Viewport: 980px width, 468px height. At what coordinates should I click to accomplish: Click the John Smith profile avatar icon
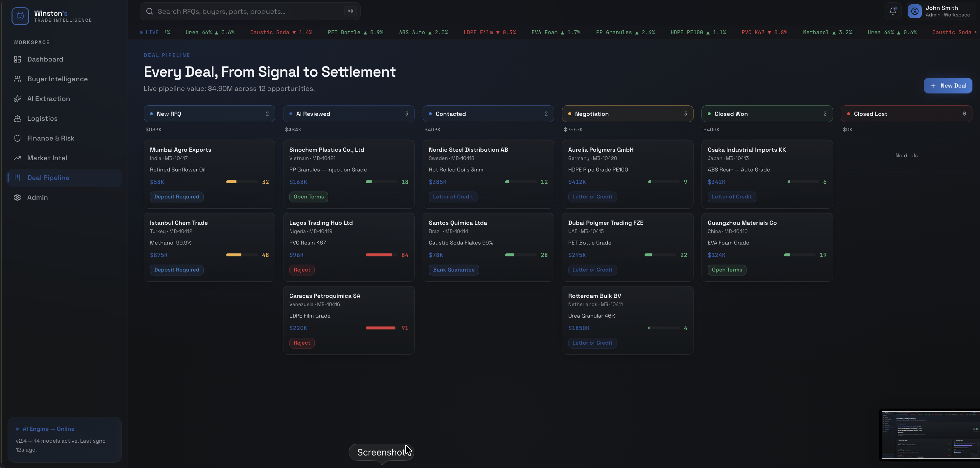tap(915, 11)
